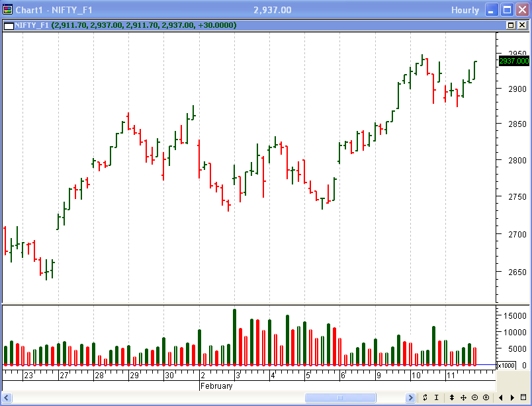This screenshot has height=406, width=532.
Task: Minimize the Chart1 window
Action: [491, 10]
